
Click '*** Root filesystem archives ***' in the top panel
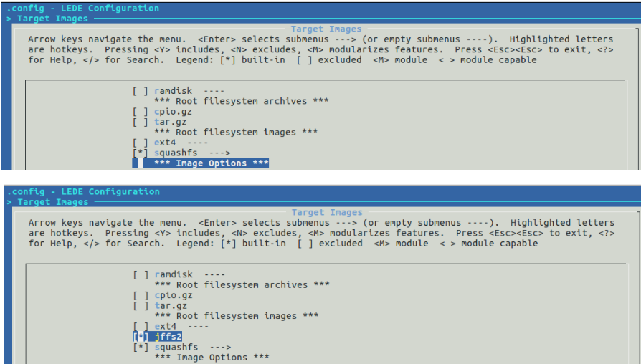pyautogui.click(x=241, y=101)
